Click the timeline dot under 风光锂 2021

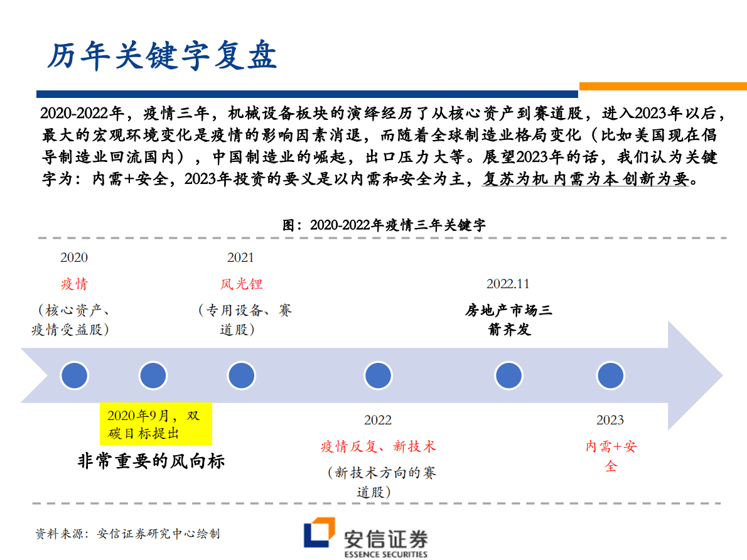241,375
